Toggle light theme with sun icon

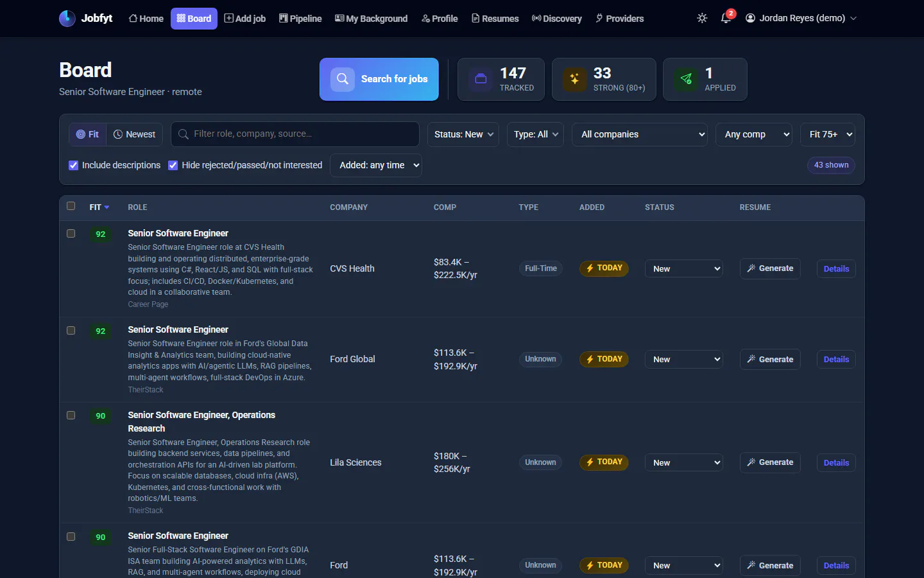point(702,18)
